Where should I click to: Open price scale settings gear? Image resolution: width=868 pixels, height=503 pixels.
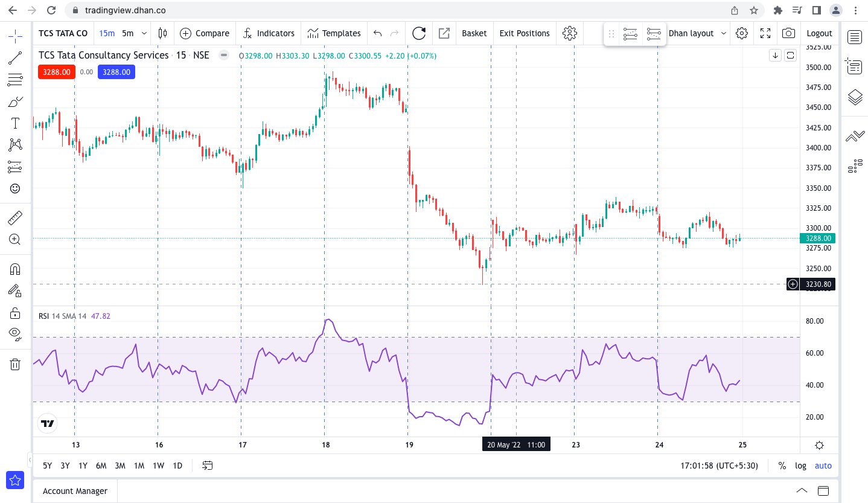point(819,445)
